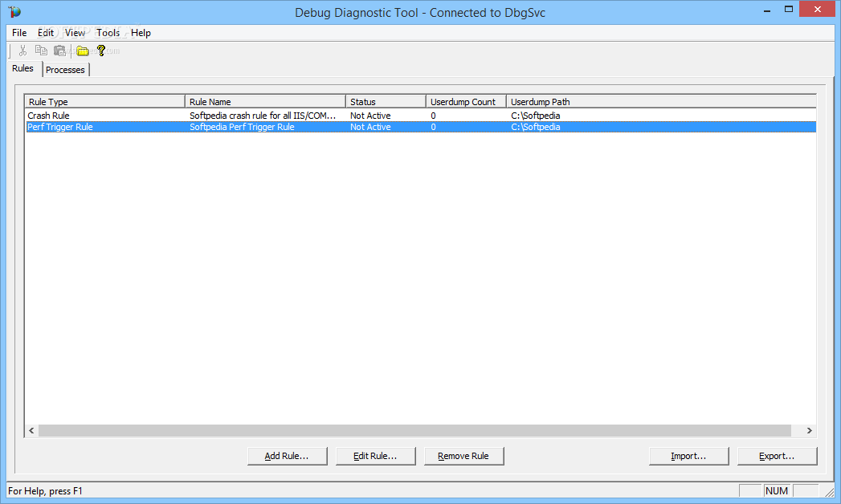Click the Edit Rule... button
The width and height of the screenshot is (841, 504).
pos(375,456)
